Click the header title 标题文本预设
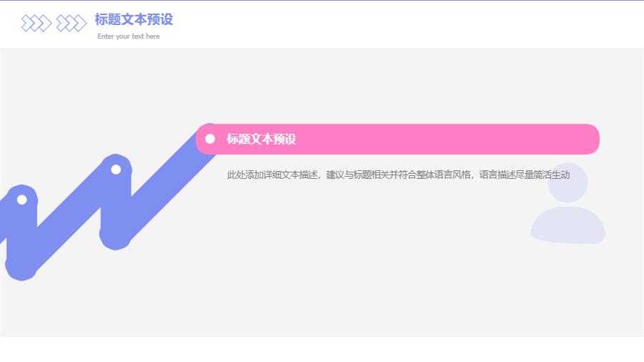644x362 pixels. 134,19
